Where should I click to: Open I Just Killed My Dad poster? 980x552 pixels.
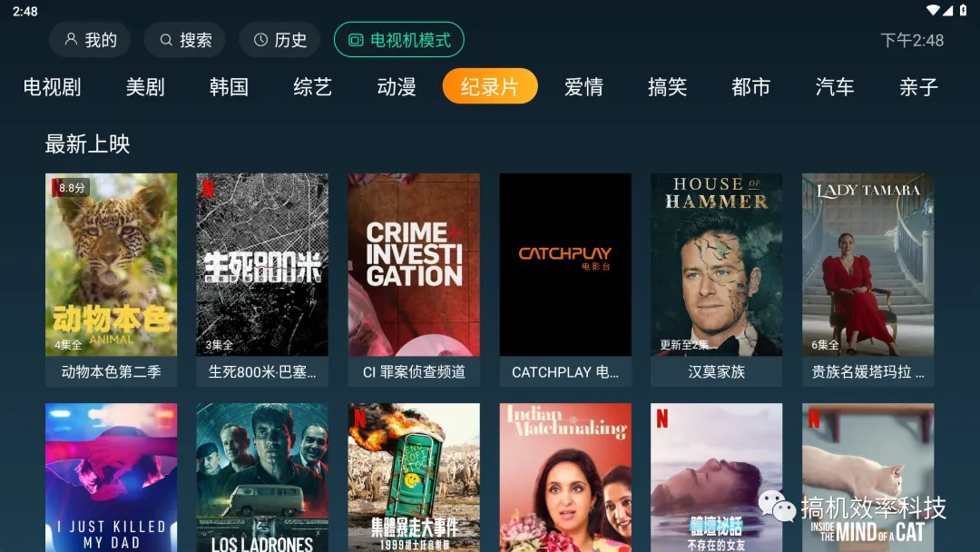pos(112,478)
